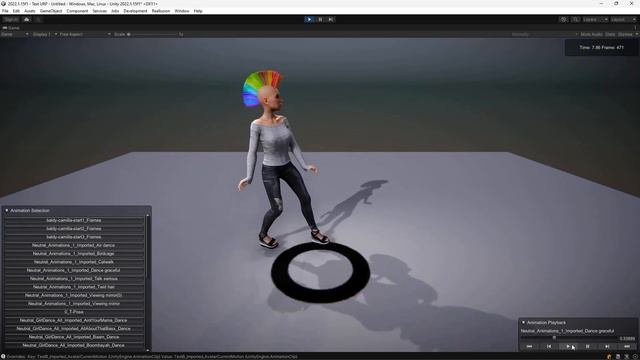Select the Game view tab

[x=11, y=28]
